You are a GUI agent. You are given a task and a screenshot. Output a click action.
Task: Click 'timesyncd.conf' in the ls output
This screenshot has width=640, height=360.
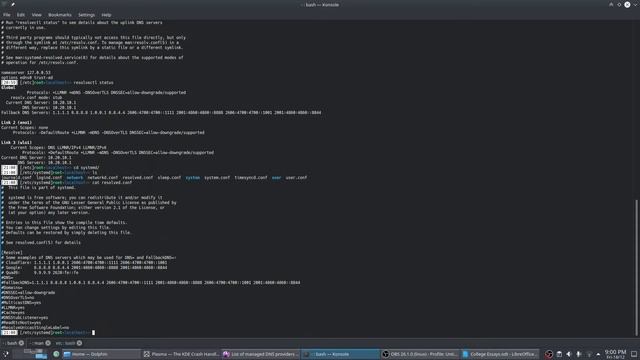click(251, 178)
